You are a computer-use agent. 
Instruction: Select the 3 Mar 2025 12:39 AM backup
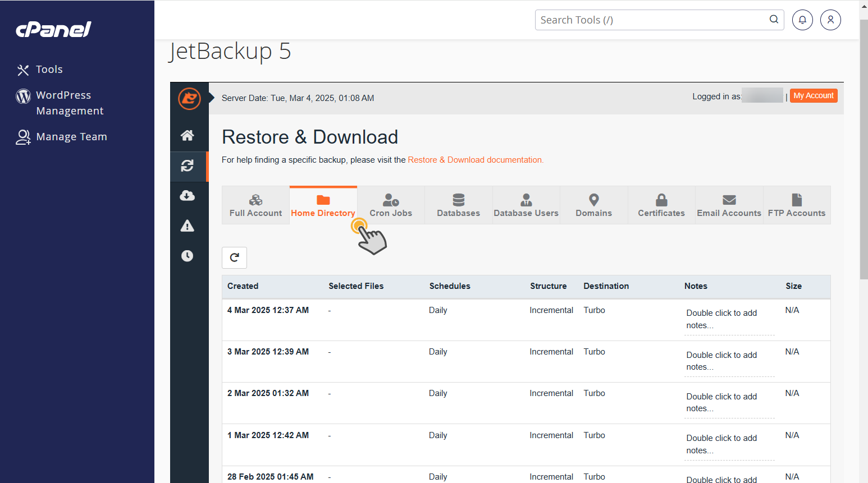[268, 352]
